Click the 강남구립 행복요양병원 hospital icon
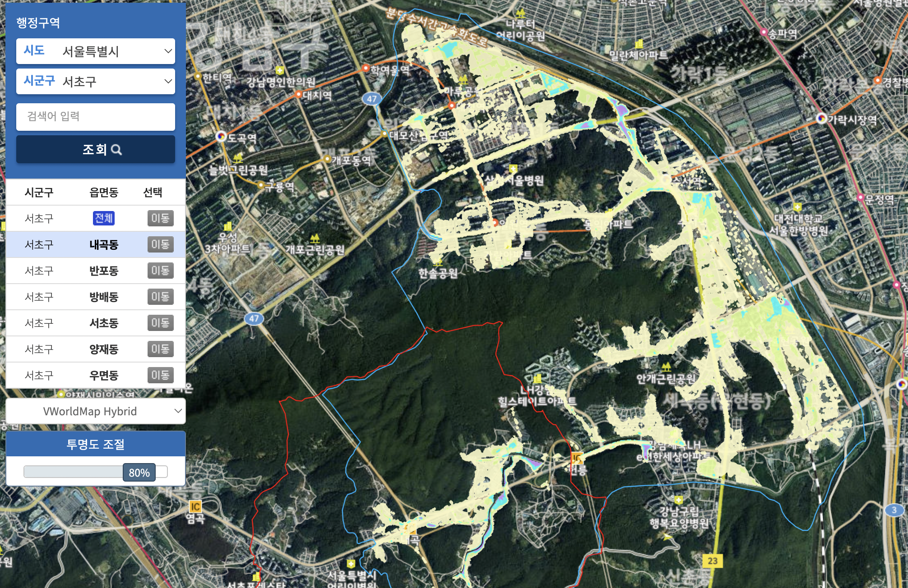The image size is (908, 588). point(679,500)
